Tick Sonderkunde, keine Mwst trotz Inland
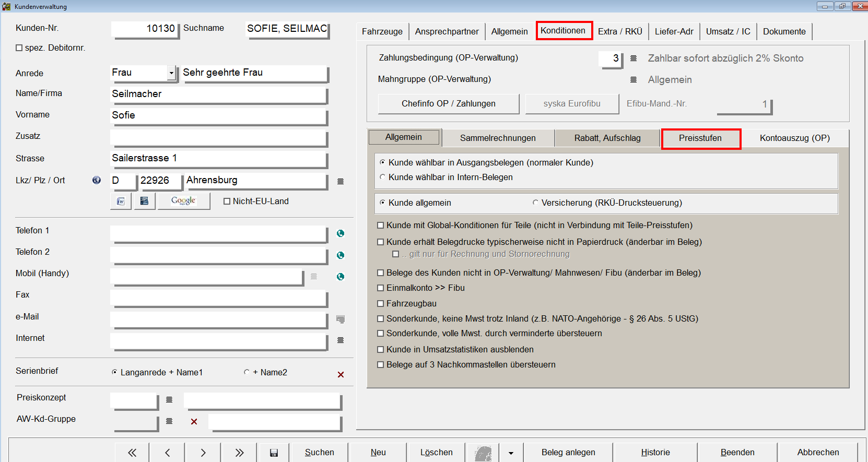 [381, 319]
